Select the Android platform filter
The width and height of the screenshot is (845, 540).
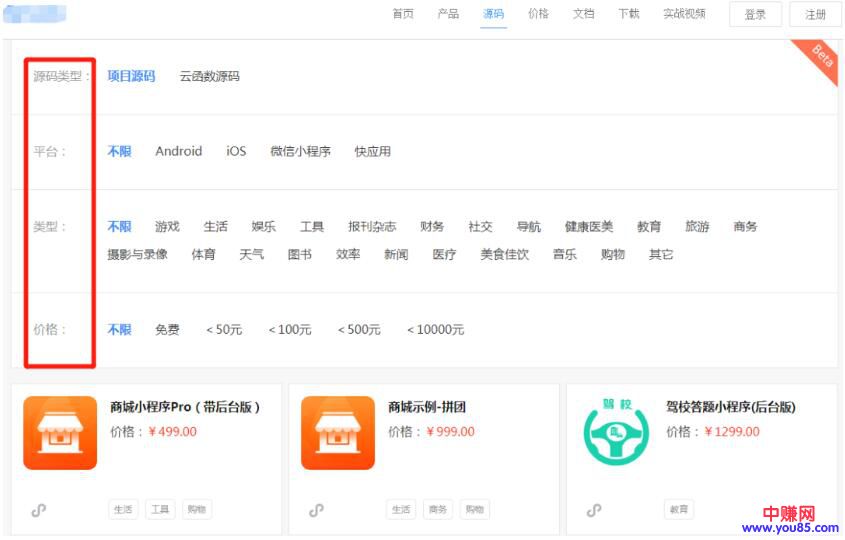[x=178, y=152]
